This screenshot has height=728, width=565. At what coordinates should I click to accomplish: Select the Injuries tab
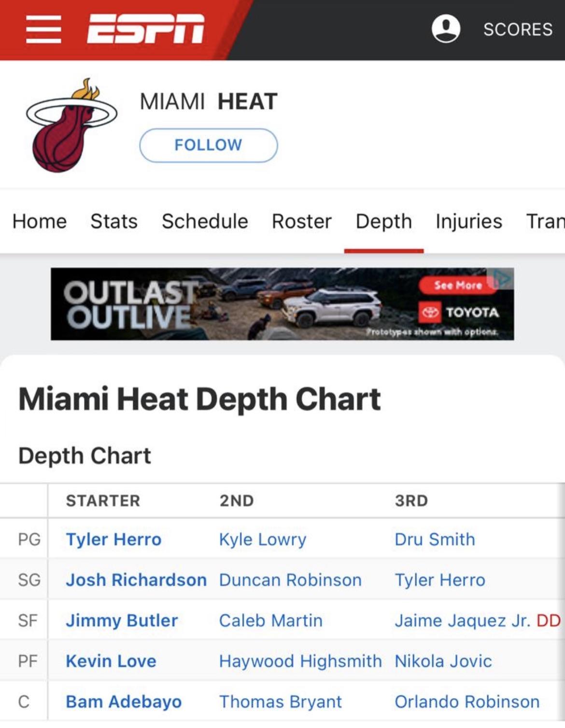(468, 221)
